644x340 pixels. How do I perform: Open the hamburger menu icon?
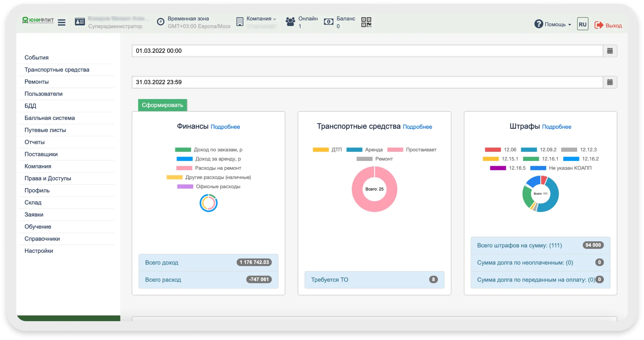(61, 22)
